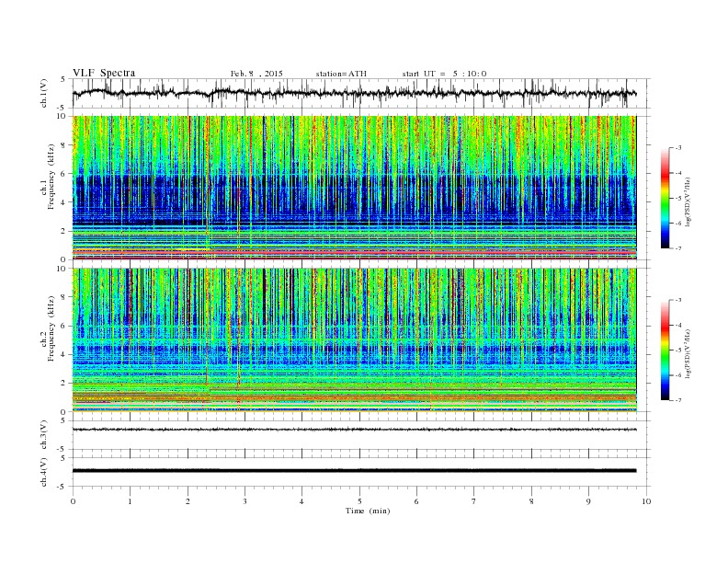Click the ch.2 spectrogram plot
Screen dimensions: 728x563
tap(354, 340)
